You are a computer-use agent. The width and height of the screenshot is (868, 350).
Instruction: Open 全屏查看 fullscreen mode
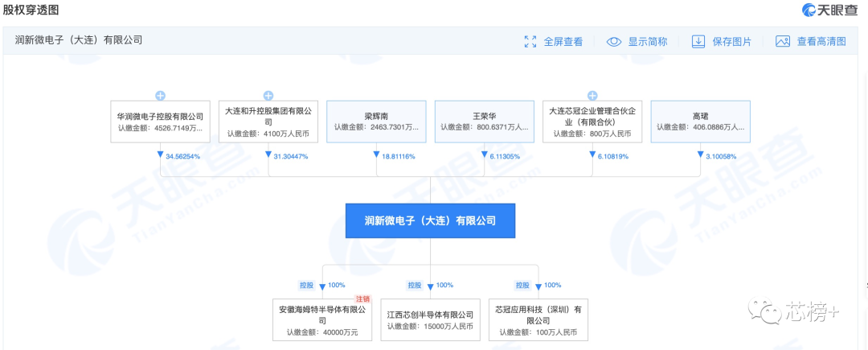coord(563,42)
